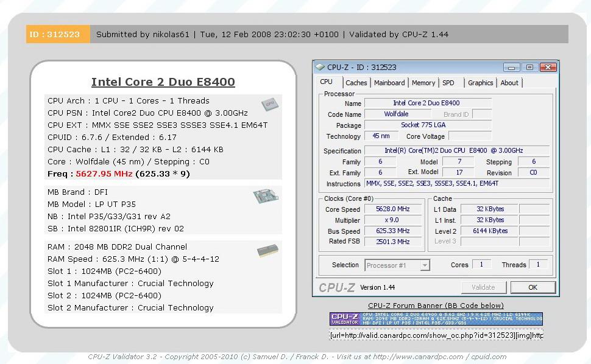Click the BB code URL text field
591x364 pixels.
(436, 335)
